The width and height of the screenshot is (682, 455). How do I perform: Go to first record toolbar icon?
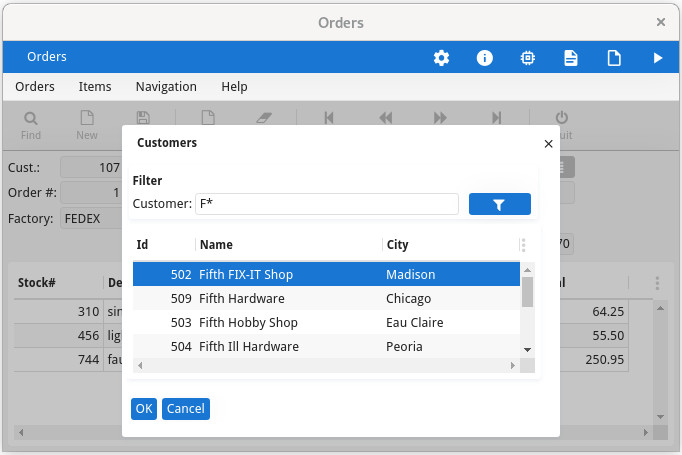tap(329, 117)
